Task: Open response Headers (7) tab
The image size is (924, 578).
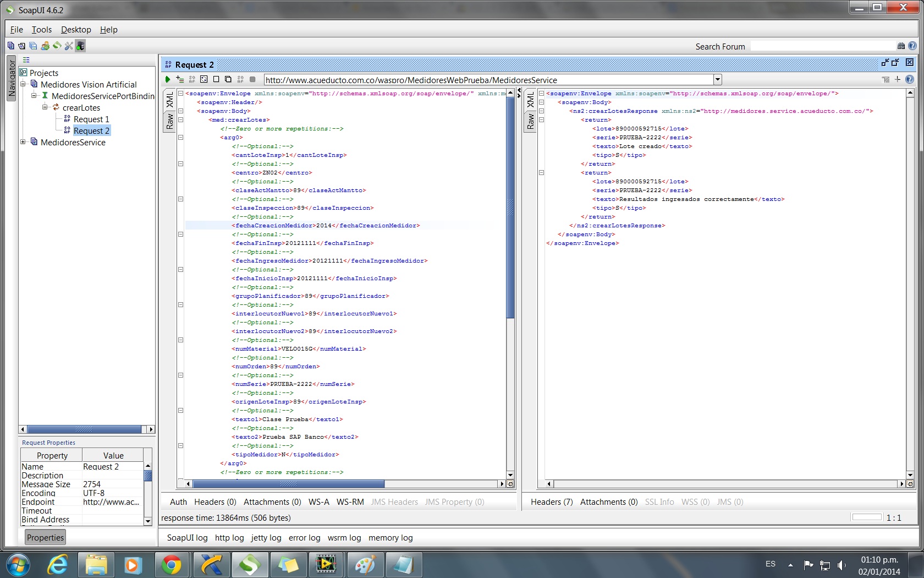Action: (x=552, y=502)
